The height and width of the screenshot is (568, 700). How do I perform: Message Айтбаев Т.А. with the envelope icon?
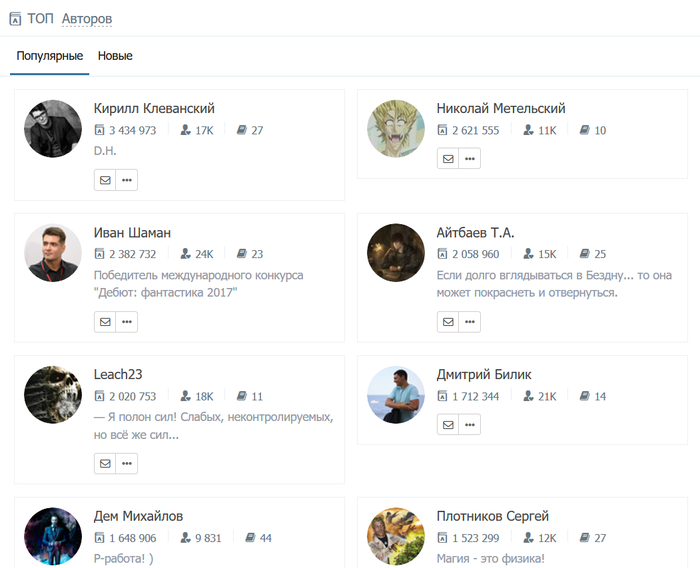tap(448, 322)
